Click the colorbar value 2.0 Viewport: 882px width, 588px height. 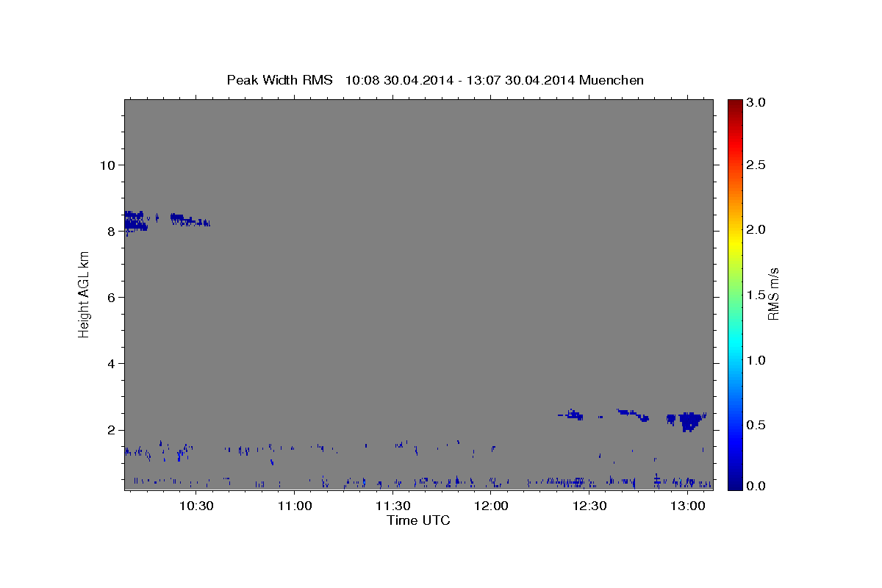pyautogui.click(x=756, y=229)
